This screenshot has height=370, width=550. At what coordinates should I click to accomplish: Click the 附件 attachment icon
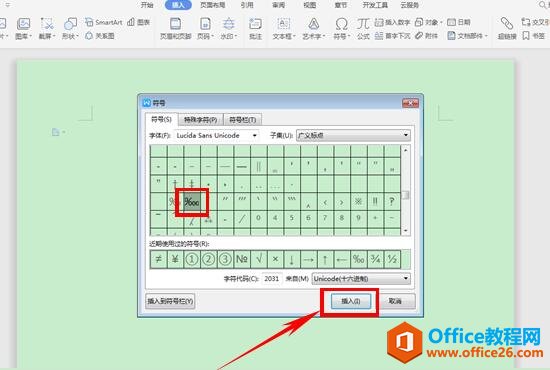point(419,36)
